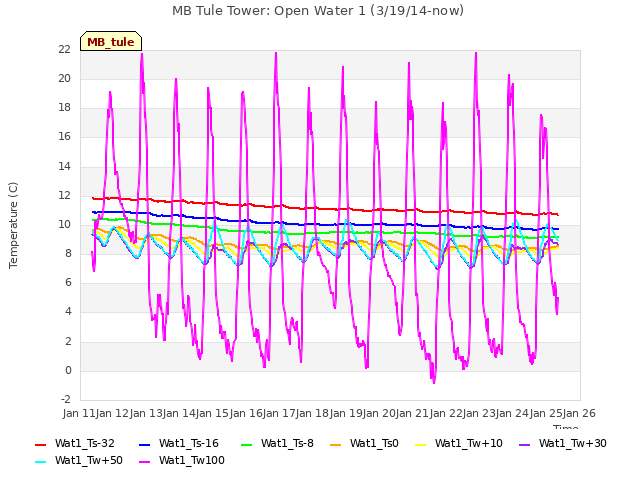Select the Wat1_Ts-32 legend label

pyautogui.click(x=84, y=444)
